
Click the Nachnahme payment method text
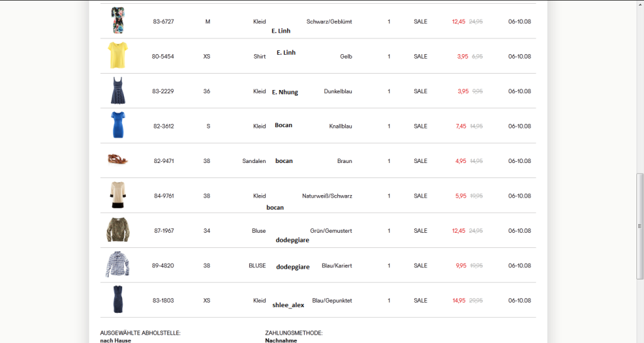point(281,340)
